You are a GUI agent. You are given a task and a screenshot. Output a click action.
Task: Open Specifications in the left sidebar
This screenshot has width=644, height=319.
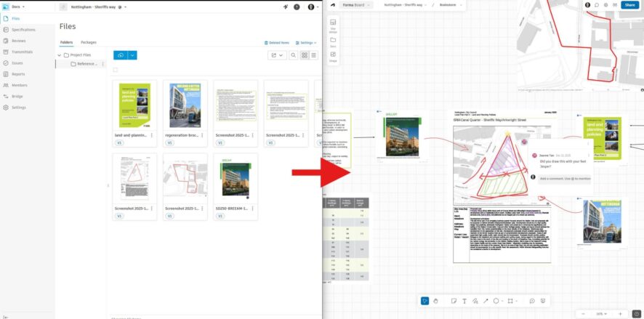pyautogui.click(x=23, y=30)
